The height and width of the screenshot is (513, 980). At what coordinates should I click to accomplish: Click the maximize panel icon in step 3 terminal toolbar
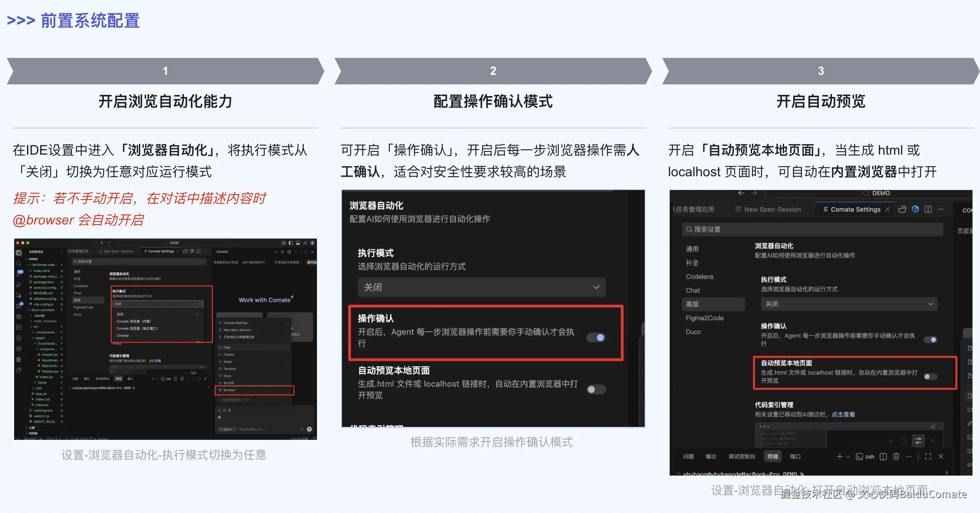pyautogui.click(x=928, y=456)
